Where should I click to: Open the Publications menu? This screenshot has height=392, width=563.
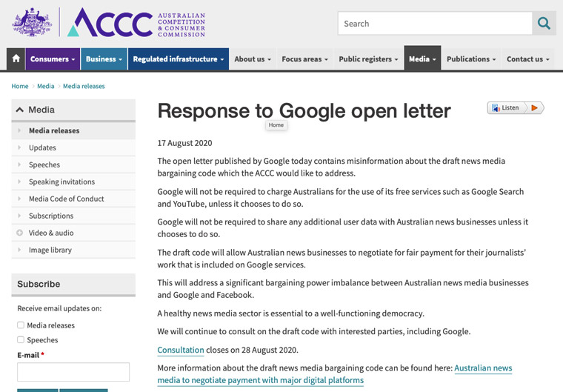click(x=471, y=59)
